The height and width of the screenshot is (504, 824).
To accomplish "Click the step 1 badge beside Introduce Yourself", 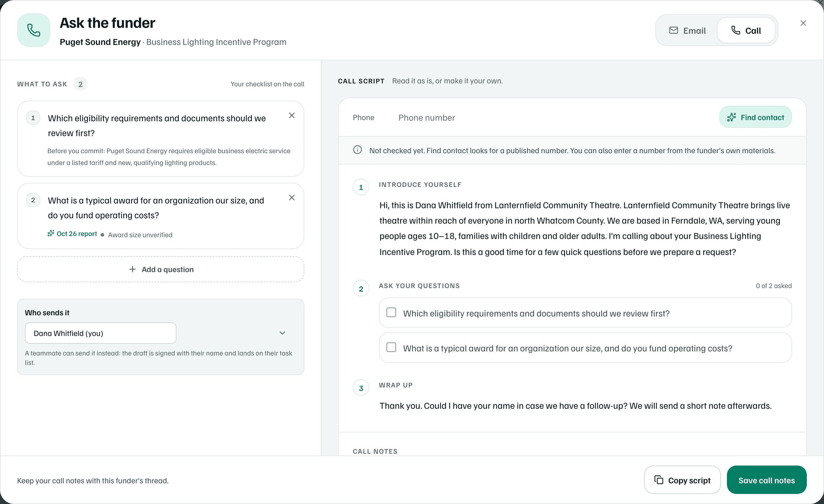I will tap(361, 187).
